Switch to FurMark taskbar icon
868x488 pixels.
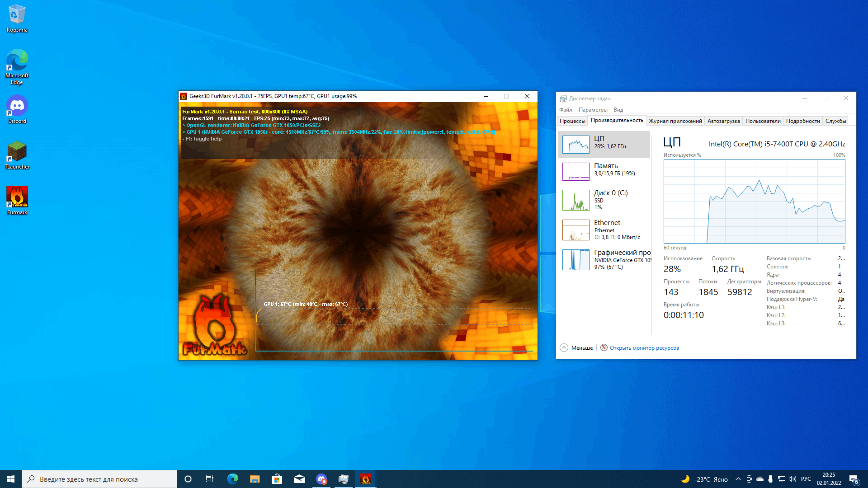point(366,479)
